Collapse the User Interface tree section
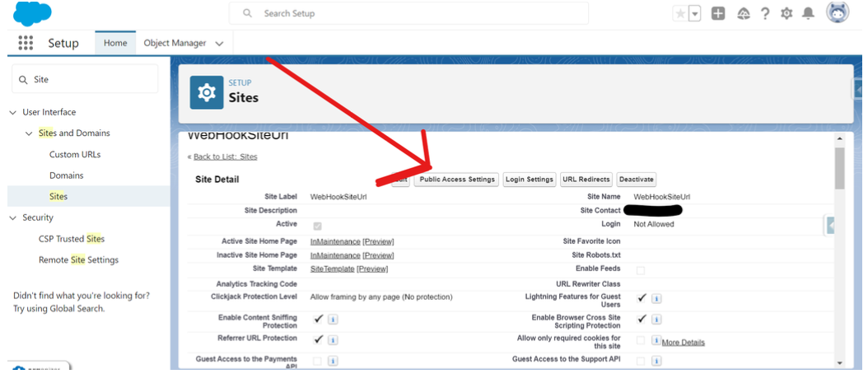The image size is (868, 374). coord(13,113)
